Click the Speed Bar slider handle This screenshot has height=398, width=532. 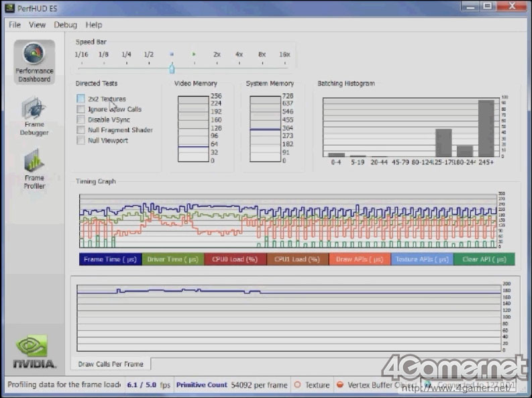click(172, 68)
